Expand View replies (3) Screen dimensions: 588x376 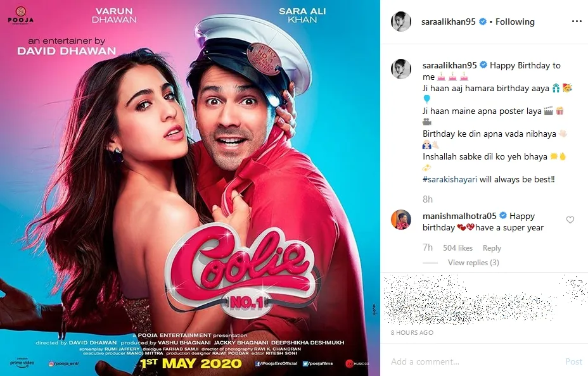tap(473, 263)
